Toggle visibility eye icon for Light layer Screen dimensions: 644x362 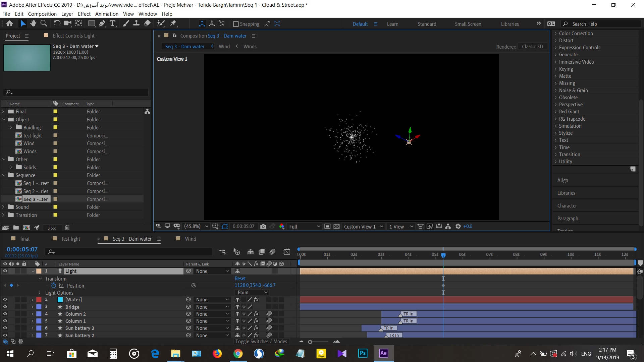point(5,271)
